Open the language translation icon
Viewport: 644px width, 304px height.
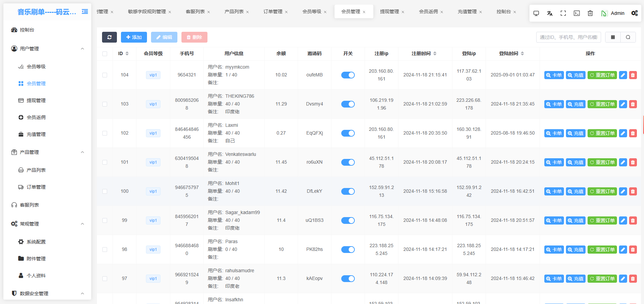pos(549,13)
